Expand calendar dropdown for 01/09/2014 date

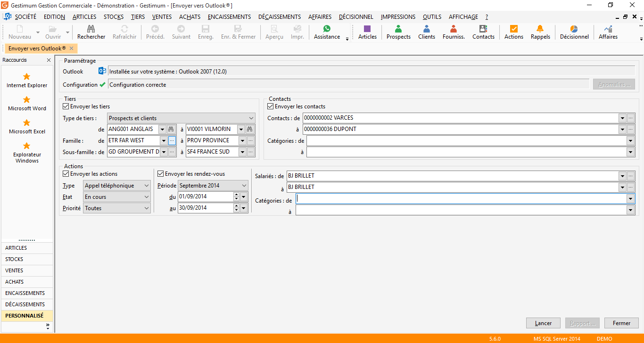(244, 196)
